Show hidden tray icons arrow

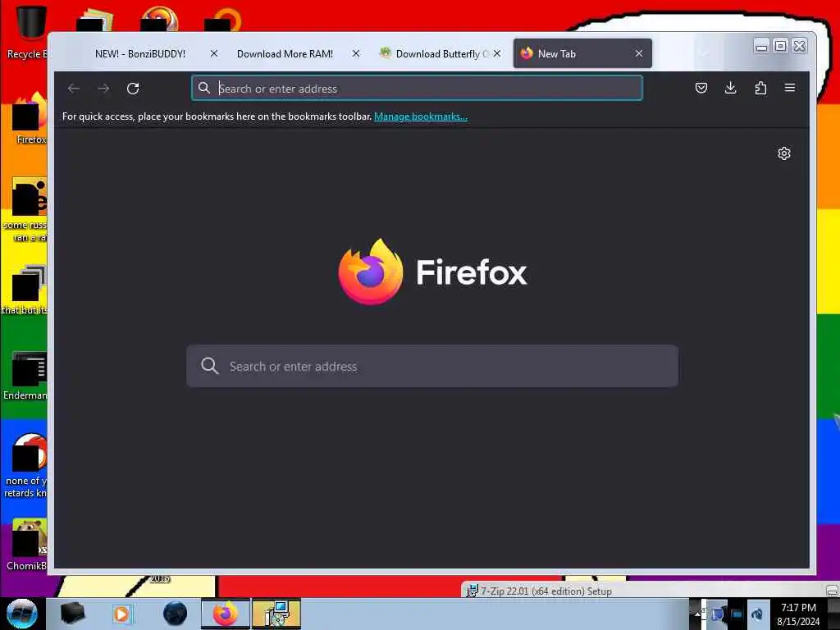pos(697,614)
